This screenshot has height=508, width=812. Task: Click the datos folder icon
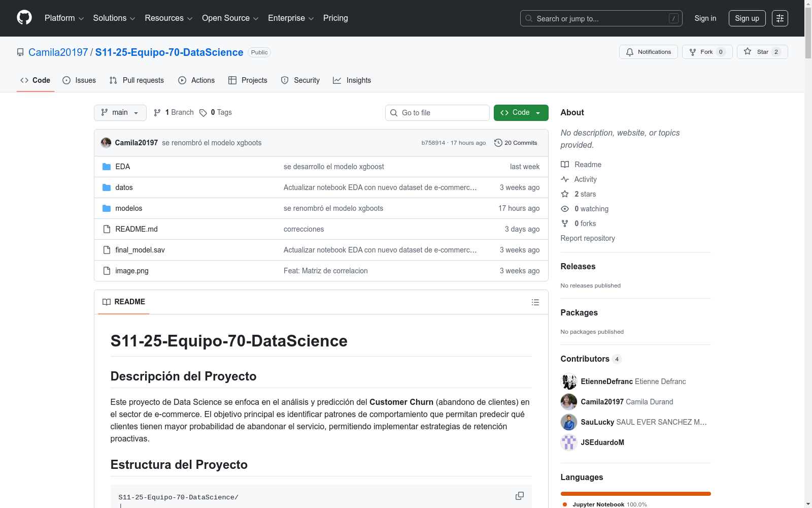[107, 187]
